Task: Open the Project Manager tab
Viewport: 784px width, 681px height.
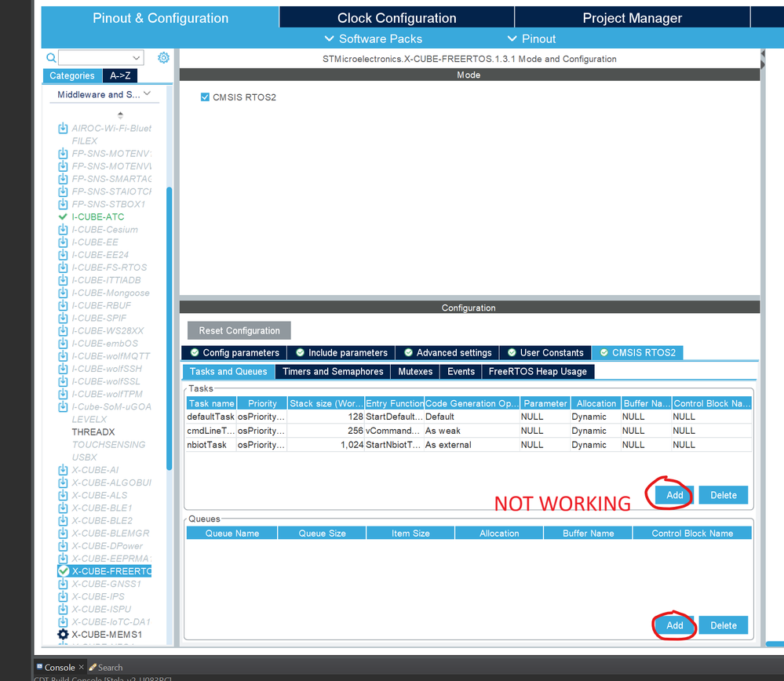Action: [632, 18]
